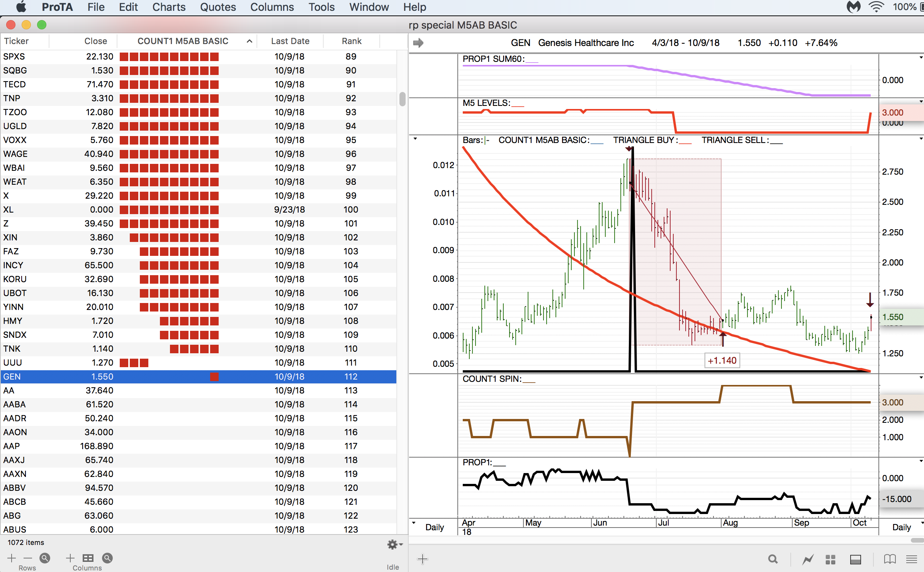924x572 pixels.
Task: Click the four-square grid charts icon
Action: pyautogui.click(x=831, y=559)
